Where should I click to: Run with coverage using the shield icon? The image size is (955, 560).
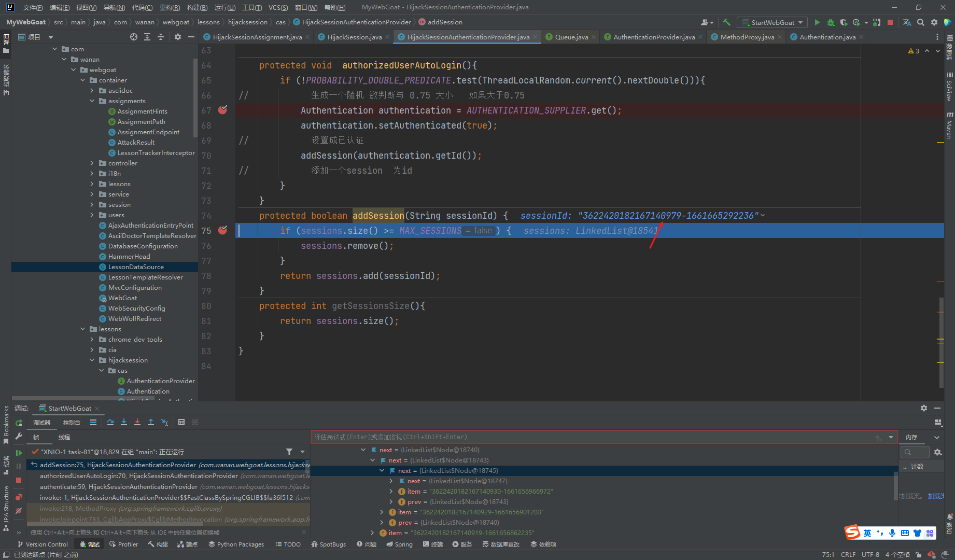click(x=844, y=22)
